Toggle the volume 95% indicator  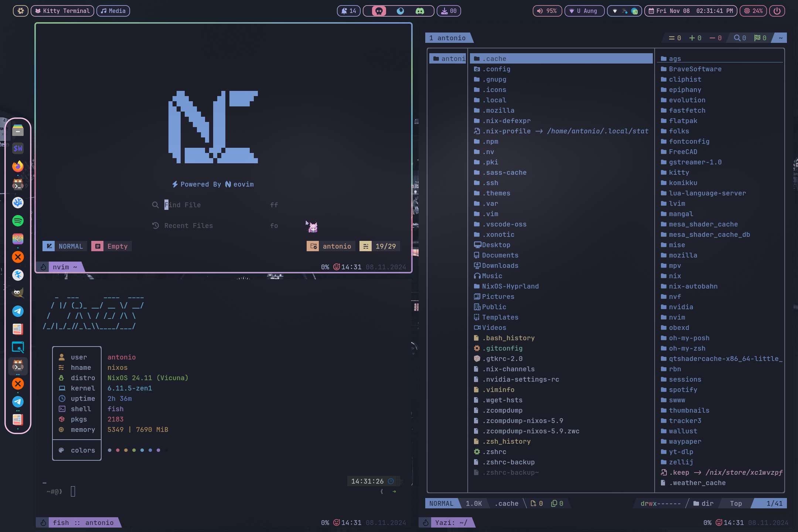(547, 11)
